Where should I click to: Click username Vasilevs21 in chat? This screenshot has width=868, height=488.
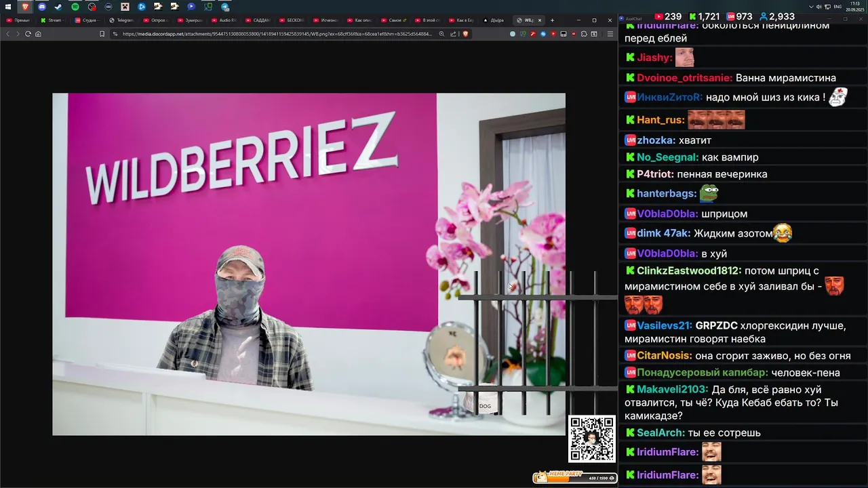click(x=665, y=325)
